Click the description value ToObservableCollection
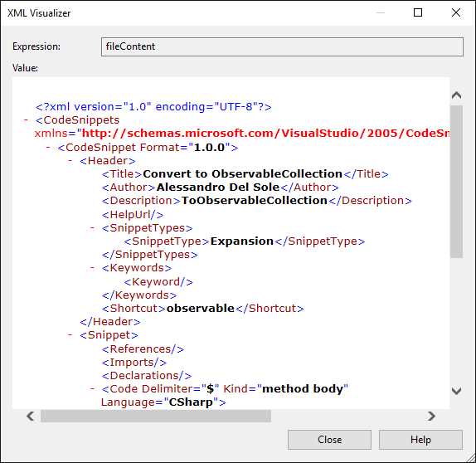 (254, 201)
